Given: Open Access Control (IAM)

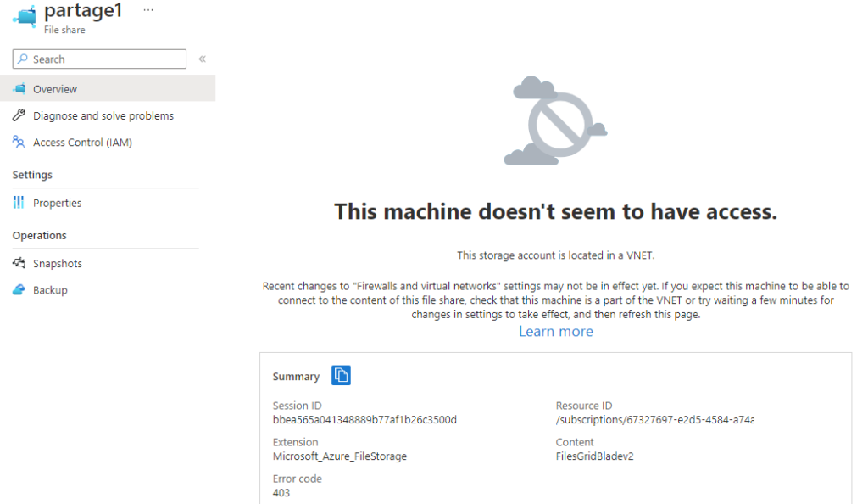Looking at the screenshot, I should pyautogui.click(x=82, y=143).
